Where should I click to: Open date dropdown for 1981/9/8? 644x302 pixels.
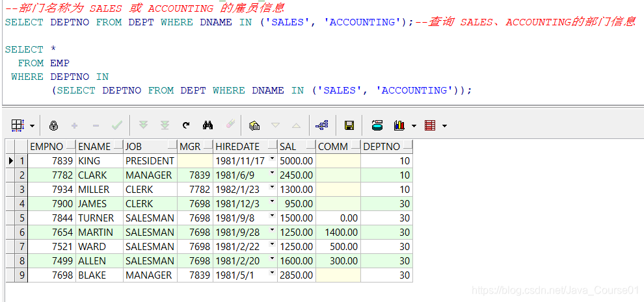272,216
